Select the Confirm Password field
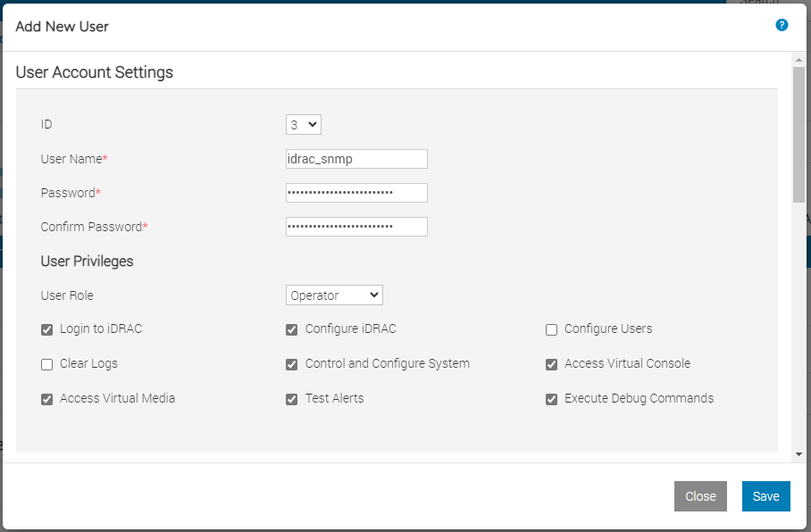This screenshot has width=811, height=532. (357, 227)
